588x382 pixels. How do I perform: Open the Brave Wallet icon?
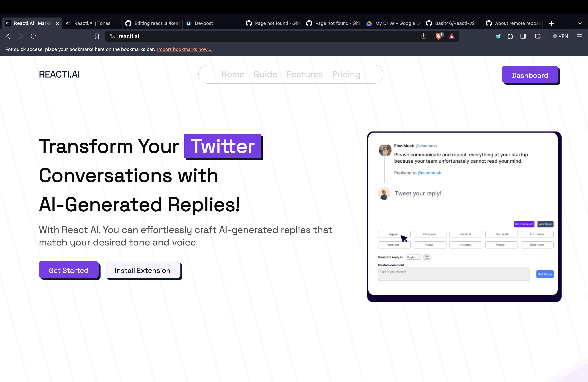(538, 36)
